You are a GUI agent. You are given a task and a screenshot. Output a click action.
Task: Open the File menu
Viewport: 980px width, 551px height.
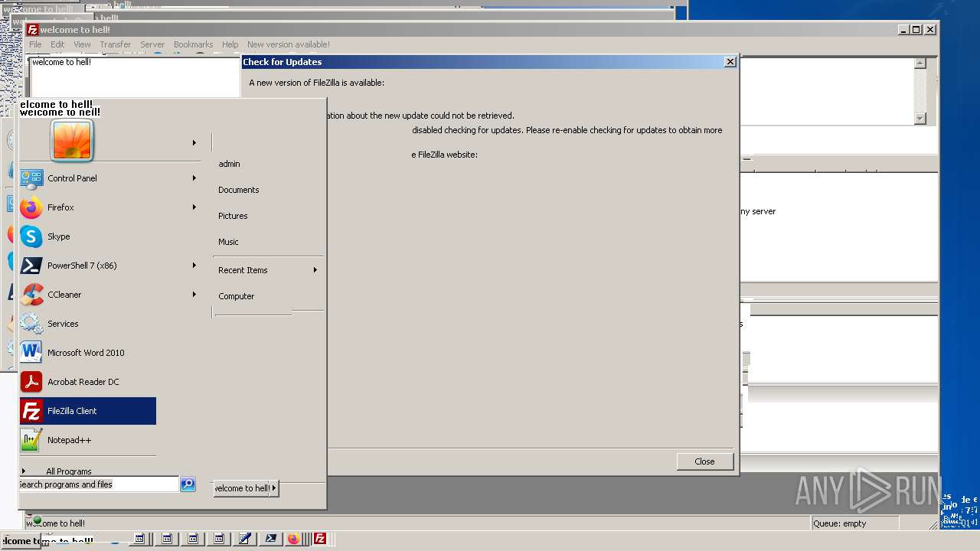35,44
